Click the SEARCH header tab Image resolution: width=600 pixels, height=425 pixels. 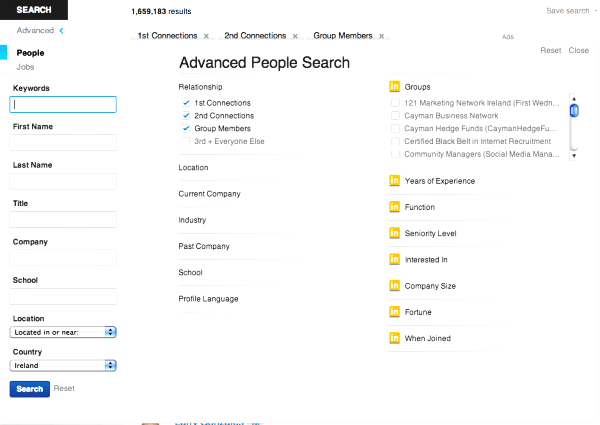tap(34, 10)
